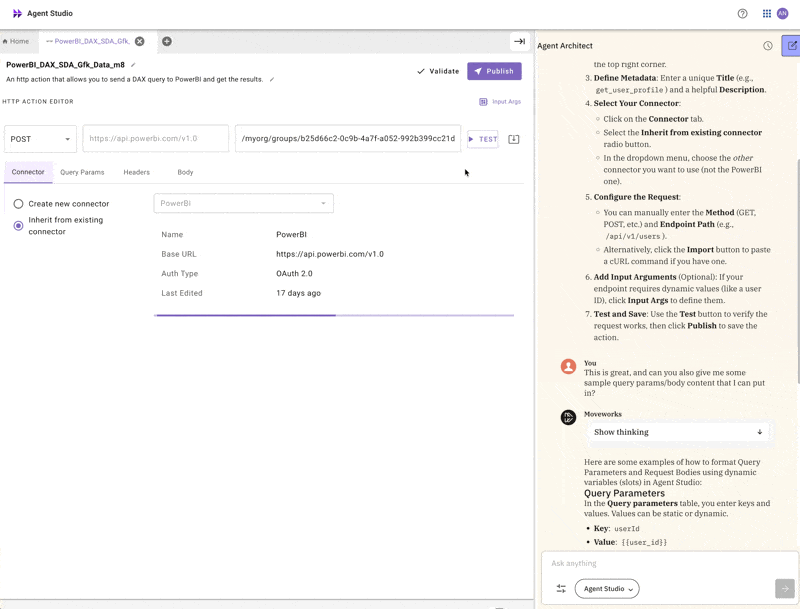Click the base URL value https://api.powerbi.com/v1.0

(330, 254)
